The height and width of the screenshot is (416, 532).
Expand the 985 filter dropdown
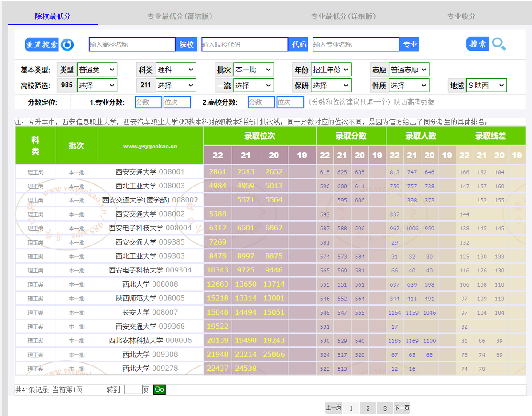[97, 86]
